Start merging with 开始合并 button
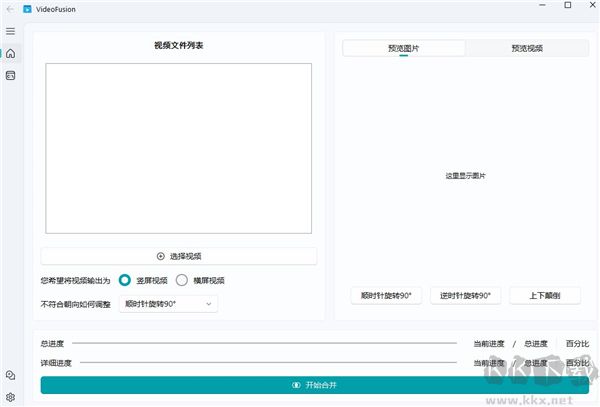 (315, 385)
